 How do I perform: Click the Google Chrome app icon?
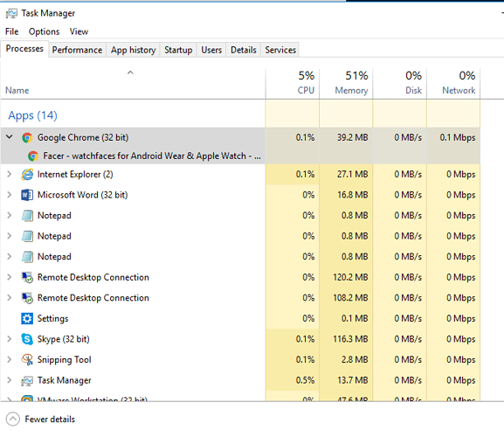click(27, 137)
